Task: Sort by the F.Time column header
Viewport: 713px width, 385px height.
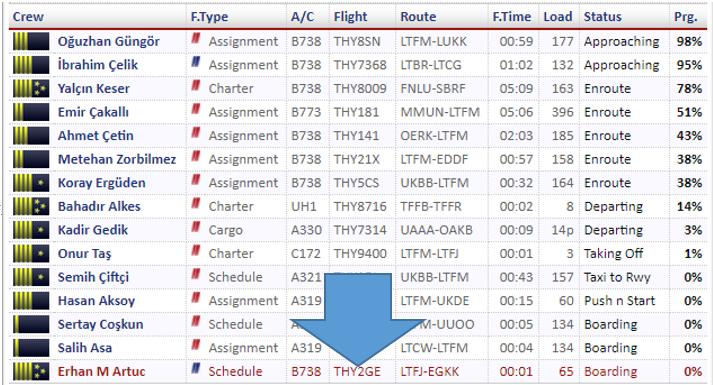Action: [x=512, y=17]
